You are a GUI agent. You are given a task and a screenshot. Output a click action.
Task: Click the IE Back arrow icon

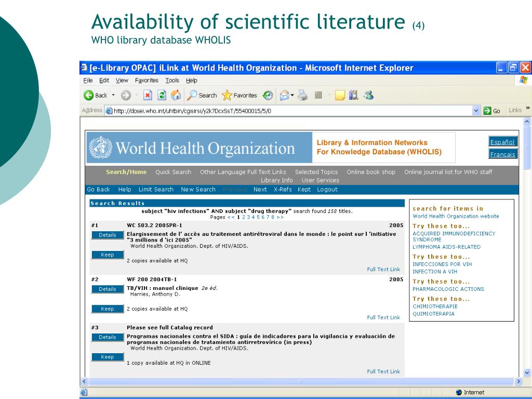pos(88,96)
